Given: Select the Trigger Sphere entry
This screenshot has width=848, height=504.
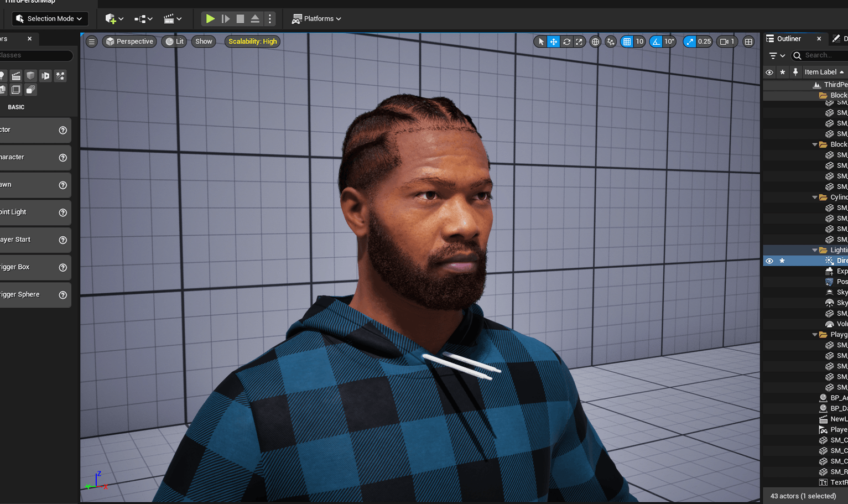Looking at the screenshot, I should 35,295.
